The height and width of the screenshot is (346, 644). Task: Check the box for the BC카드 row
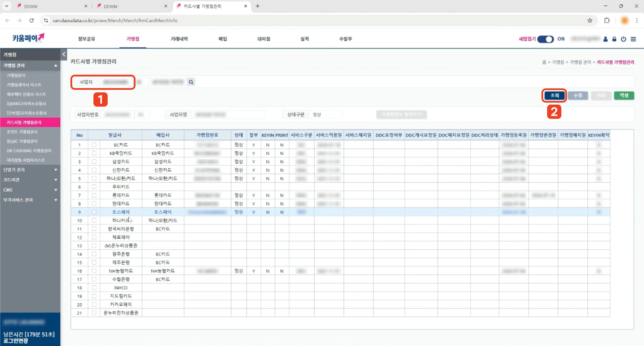pyautogui.click(x=94, y=145)
